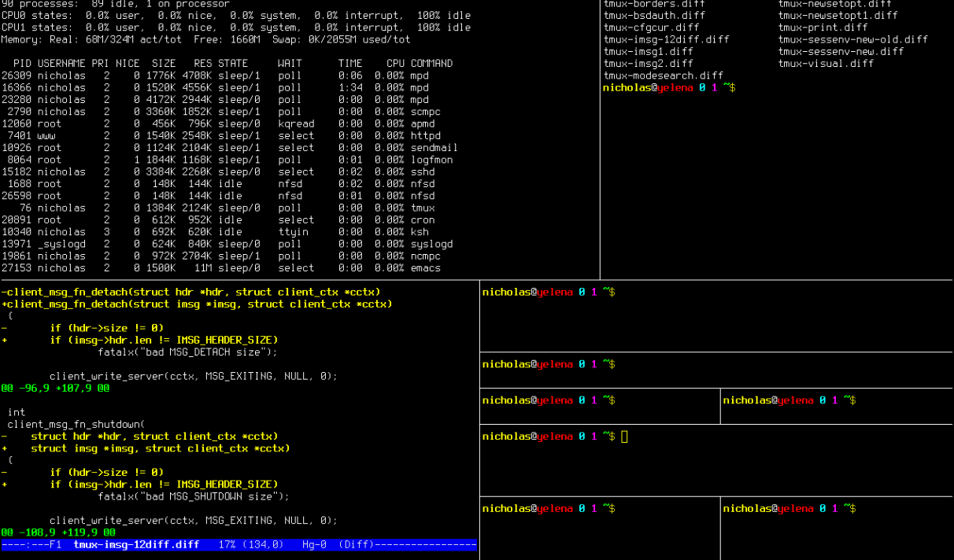Select tmux-sessenv-new-old.diff file name

click(x=852, y=39)
